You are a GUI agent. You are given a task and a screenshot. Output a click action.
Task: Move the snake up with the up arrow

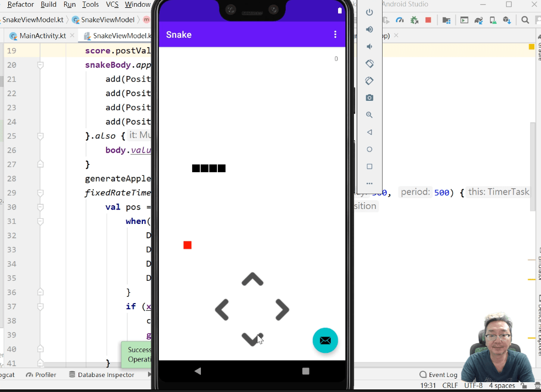(253, 279)
